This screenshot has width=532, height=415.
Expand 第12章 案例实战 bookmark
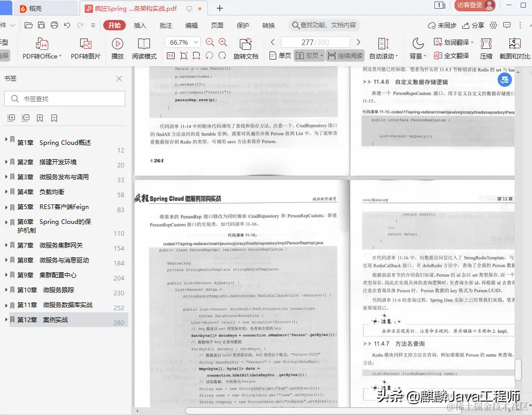point(6,319)
